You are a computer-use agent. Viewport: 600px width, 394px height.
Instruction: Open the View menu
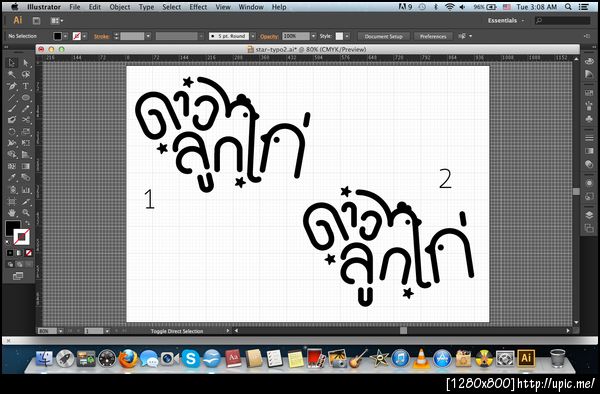click(x=223, y=7)
